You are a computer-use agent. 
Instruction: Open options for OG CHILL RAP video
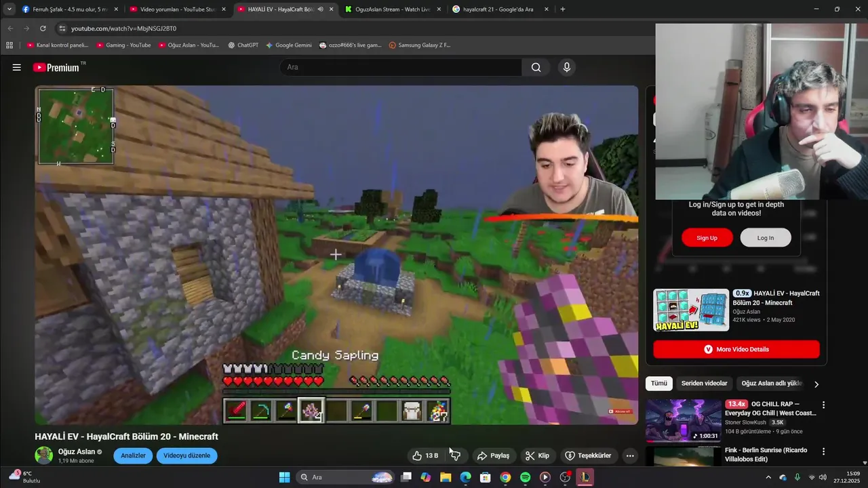[x=823, y=405]
